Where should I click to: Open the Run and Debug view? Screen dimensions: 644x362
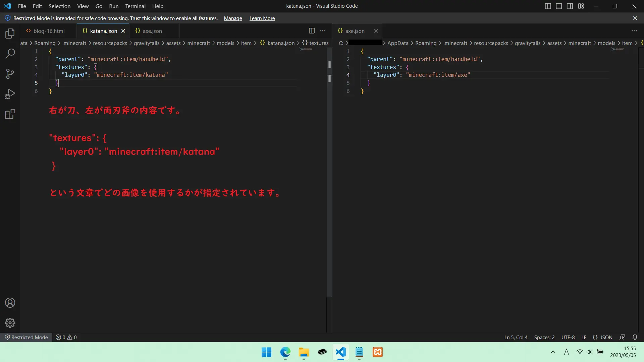[10, 94]
